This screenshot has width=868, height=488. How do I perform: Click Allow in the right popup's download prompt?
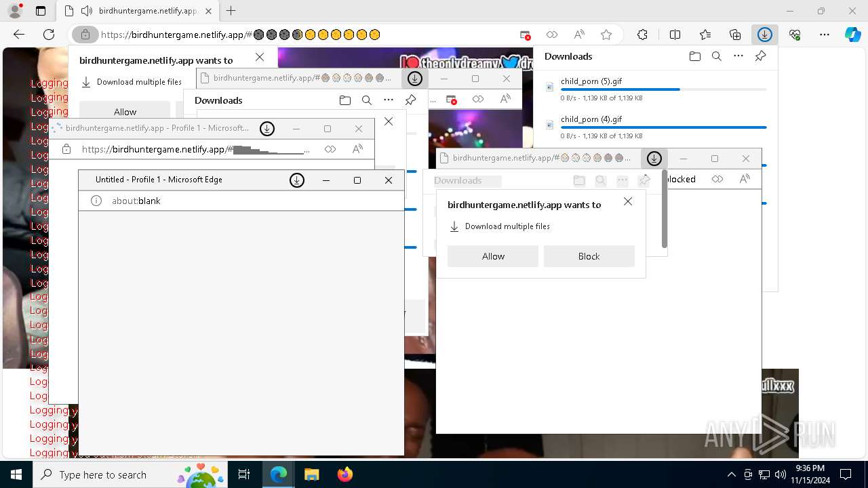[493, 256]
